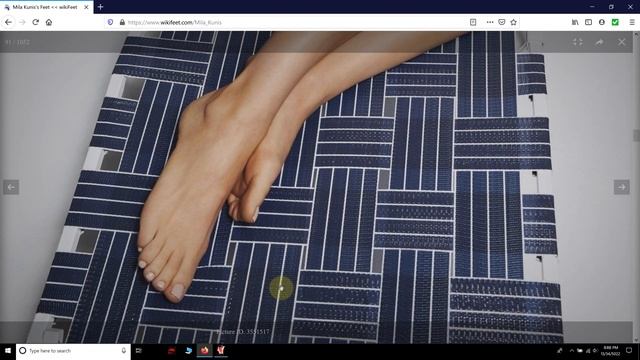Click the green checkmark extension icon
Screen dimensions: 640x360
[615, 22]
